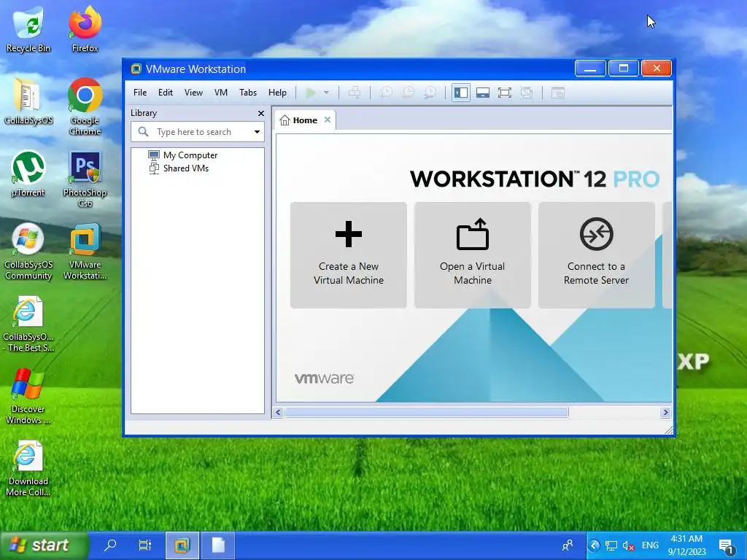Click the search magnifier icon in Library
This screenshot has width=747, height=560.
(x=143, y=131)
